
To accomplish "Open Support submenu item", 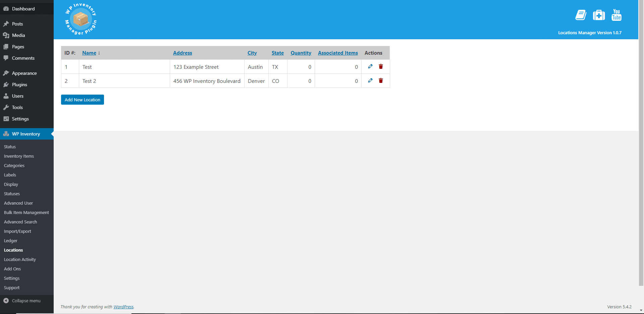I will (12, 287).
